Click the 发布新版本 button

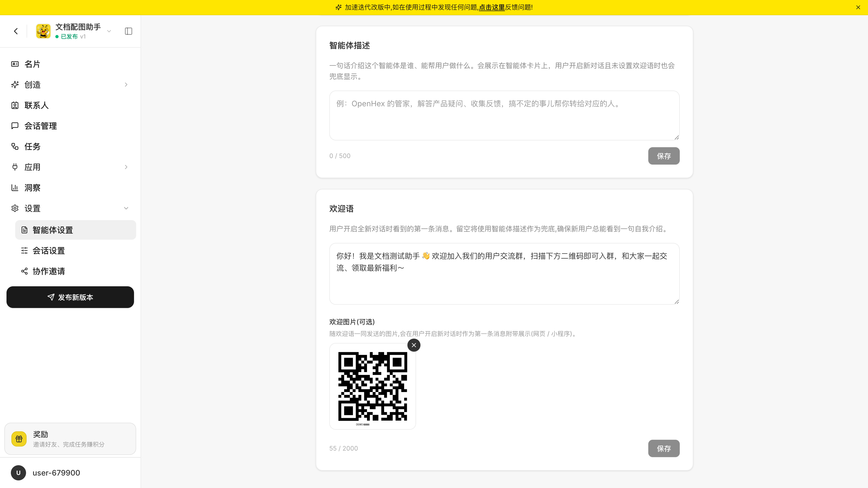click(70, 297)
